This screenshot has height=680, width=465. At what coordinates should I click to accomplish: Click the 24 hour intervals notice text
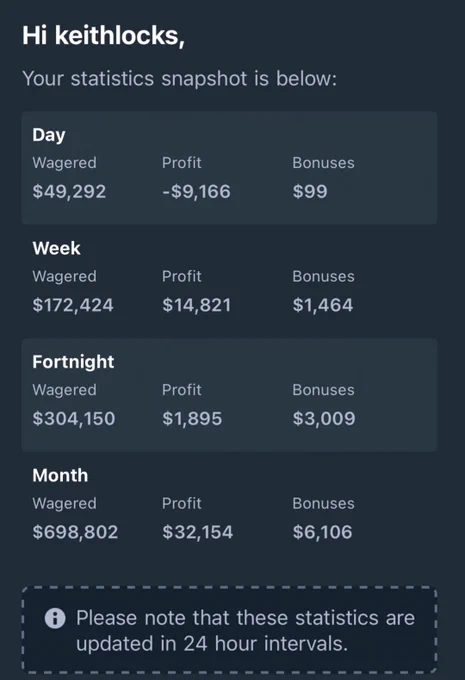(246, 631)
